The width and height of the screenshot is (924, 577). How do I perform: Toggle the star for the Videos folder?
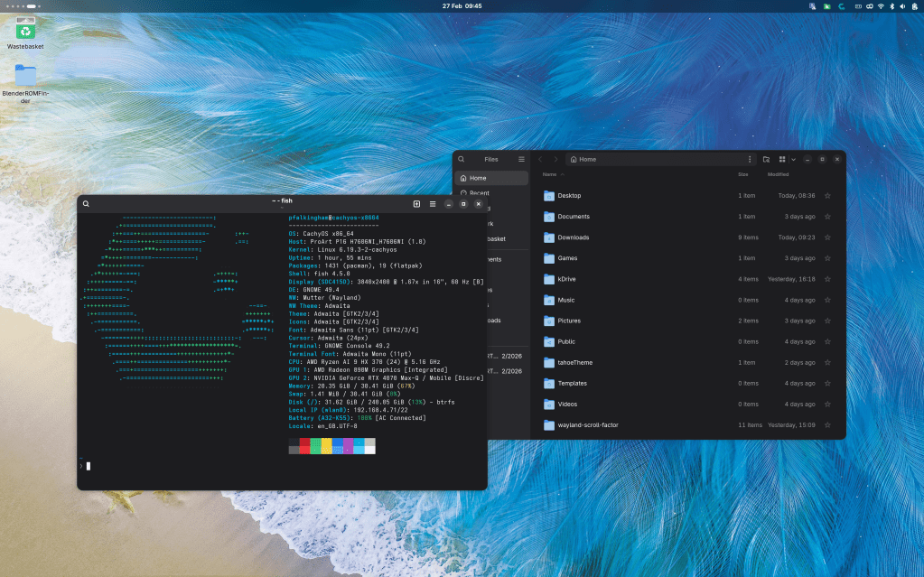pos(827,405)
